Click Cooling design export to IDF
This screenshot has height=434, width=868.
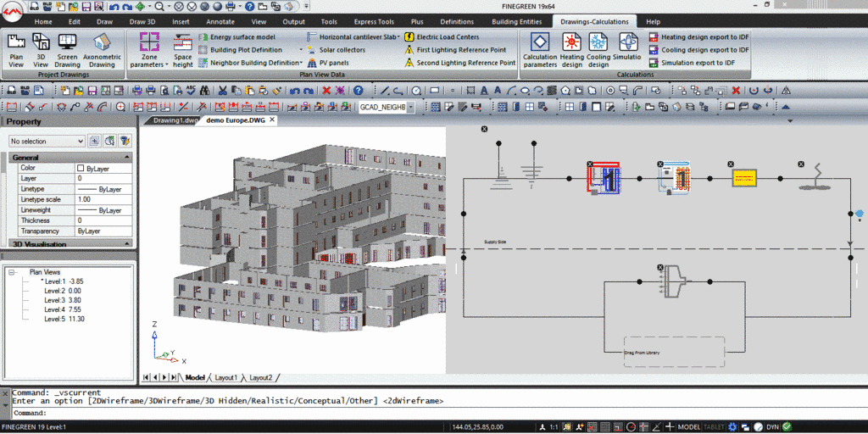click(698, 50)
